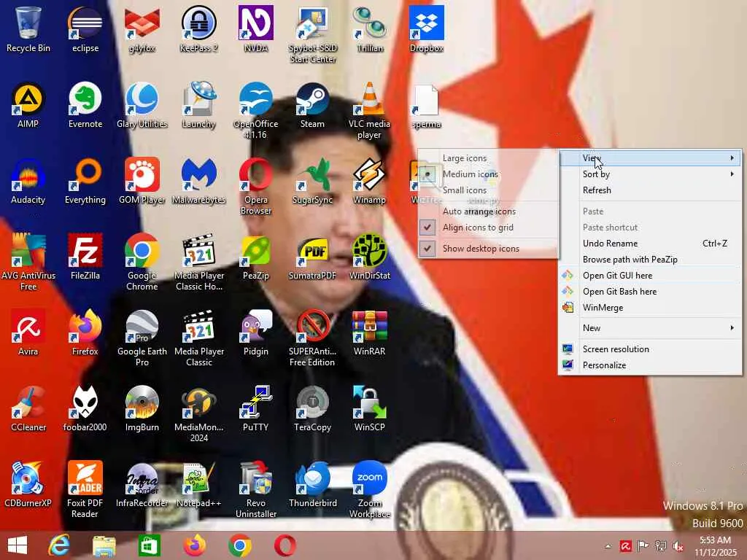Select the SUPERAntiSpyware Free Edition icon
747x560 pixels.
pyautogui.click(x=312, y=338)
